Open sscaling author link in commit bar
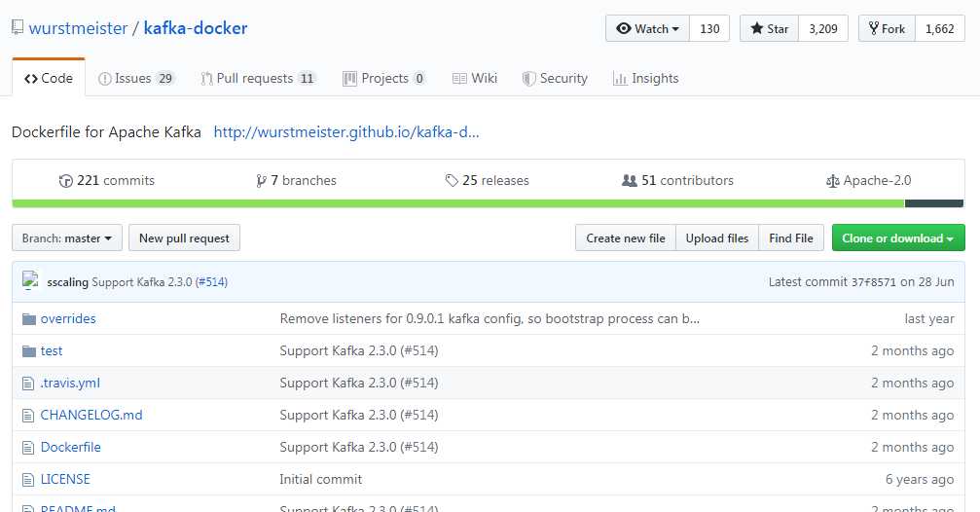The image size is (980, 512). (x=67, y=282)
